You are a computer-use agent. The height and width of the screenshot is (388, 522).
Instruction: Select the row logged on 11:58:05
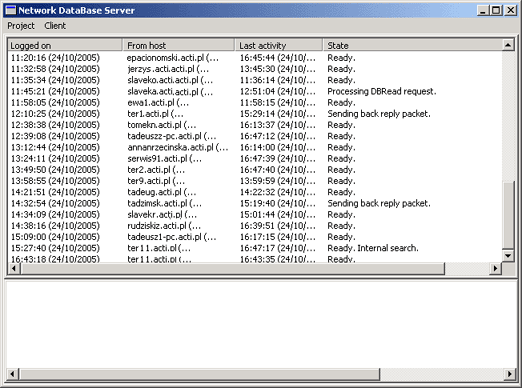pos(255,103)
